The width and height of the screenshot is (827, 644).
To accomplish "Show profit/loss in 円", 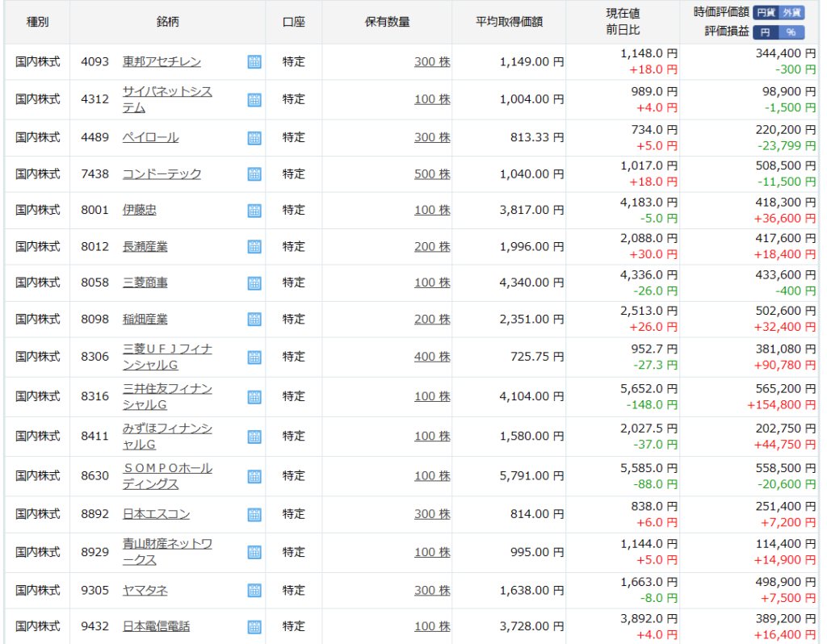I will 766,32.
